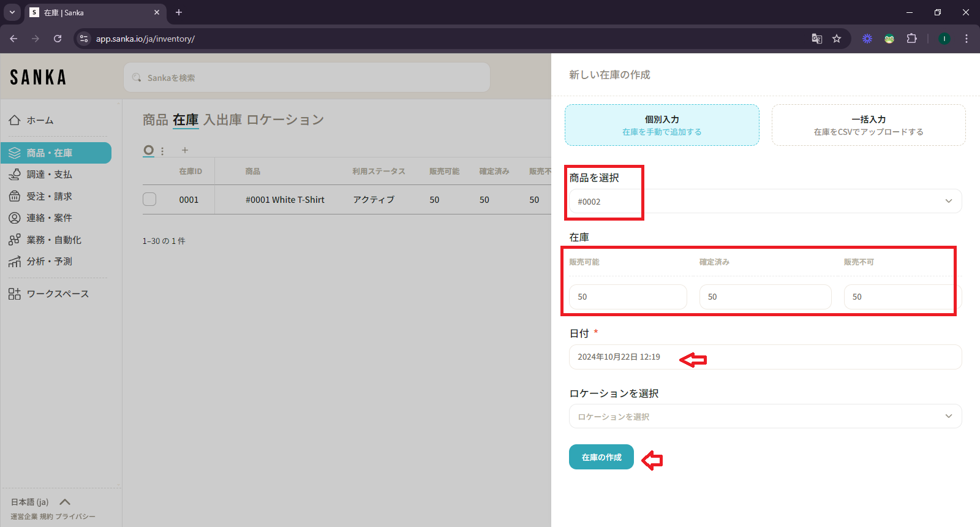The width and height of the screenshot is (980, 527).
Task: Switch to the 入出庫 tab
Action: [222, 120]
